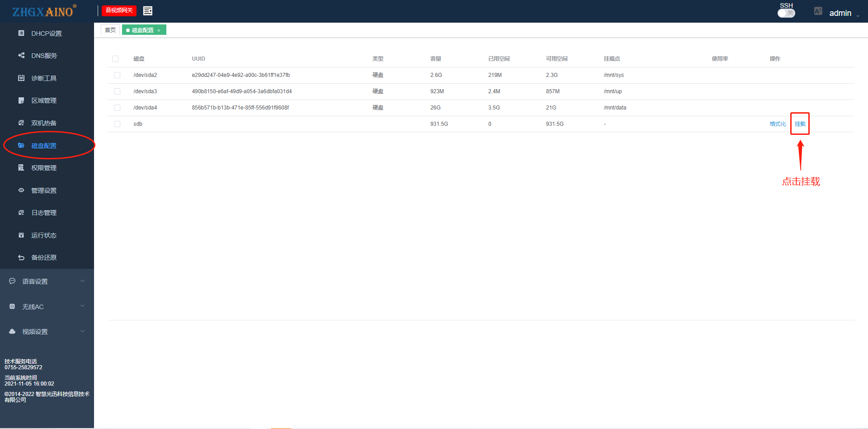Open DNS服务 menu item

pos(44,56)
